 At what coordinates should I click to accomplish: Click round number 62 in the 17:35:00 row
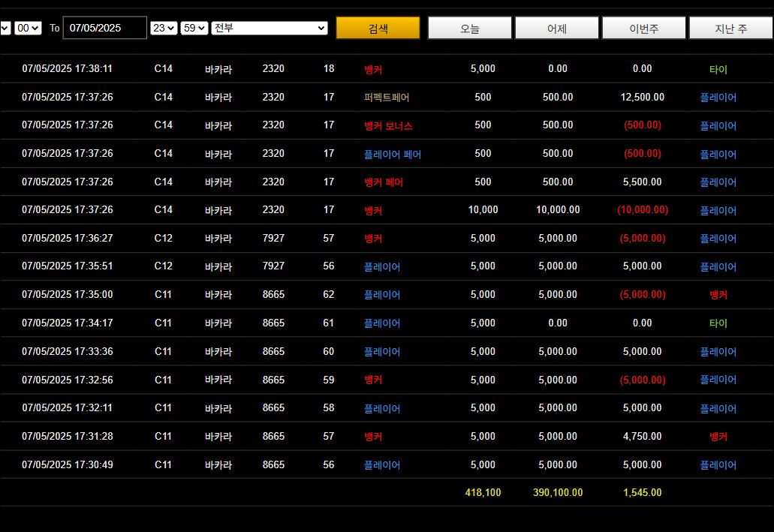tap(329, 295)
